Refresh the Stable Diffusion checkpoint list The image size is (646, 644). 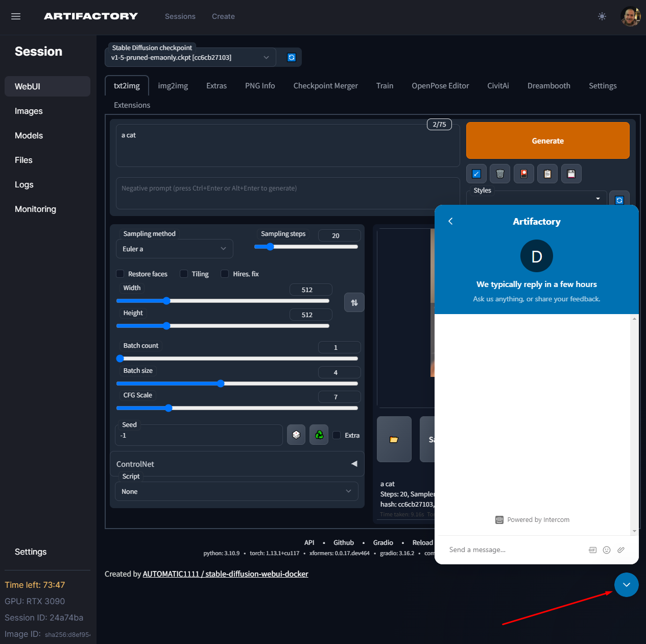tap(291, 57)
